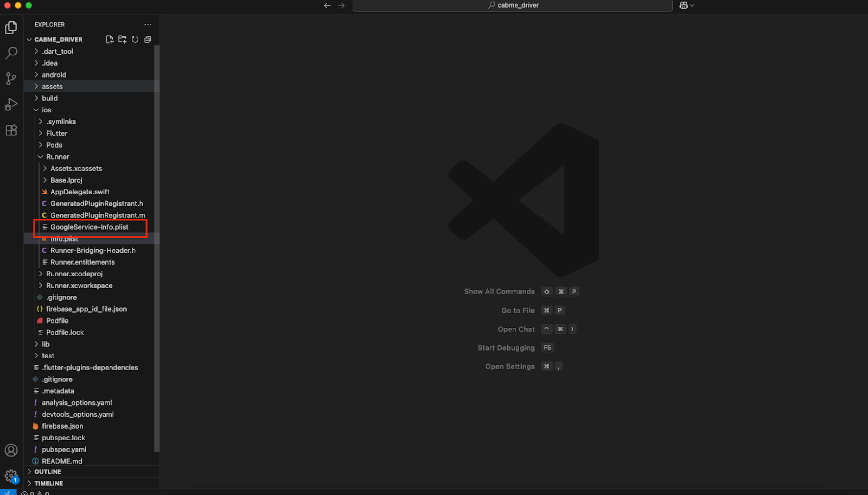
Task: Open Run and Debug view icon
Action: (x=11, y=104)
